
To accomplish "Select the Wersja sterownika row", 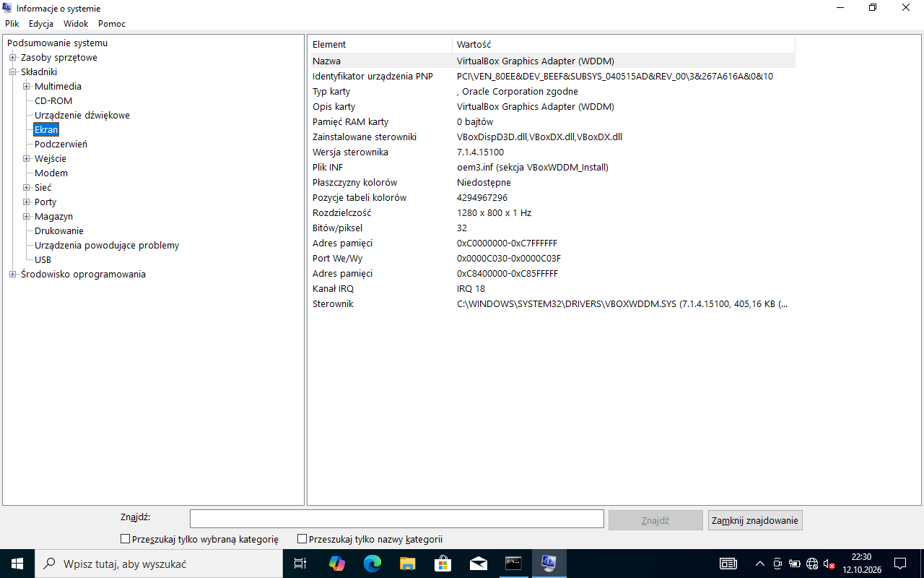I will [552, 152].
